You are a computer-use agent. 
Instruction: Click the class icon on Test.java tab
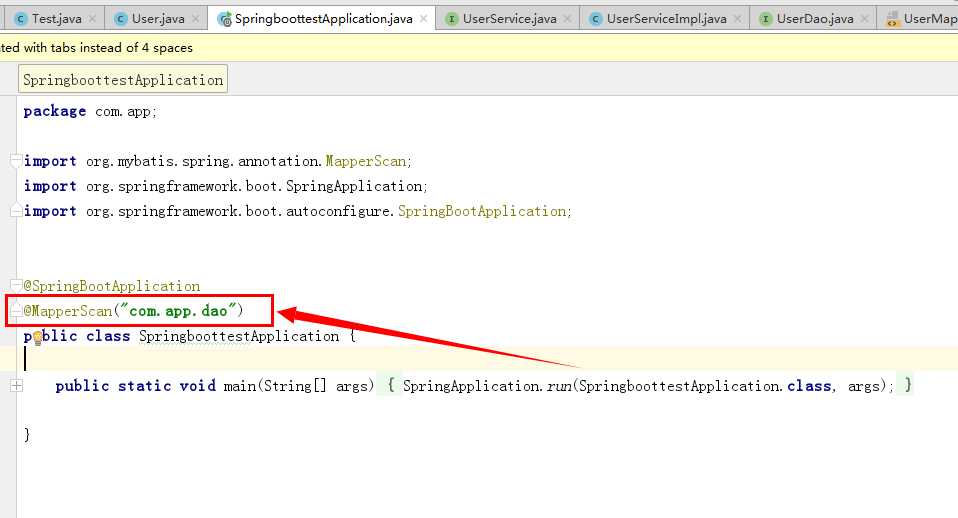[21, 19]
